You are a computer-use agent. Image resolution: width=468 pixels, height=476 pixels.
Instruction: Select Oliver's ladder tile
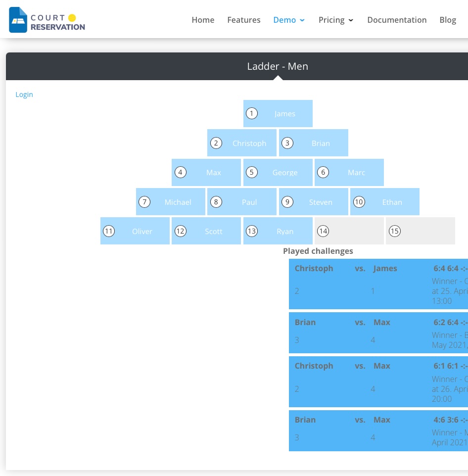coord(135,231)
